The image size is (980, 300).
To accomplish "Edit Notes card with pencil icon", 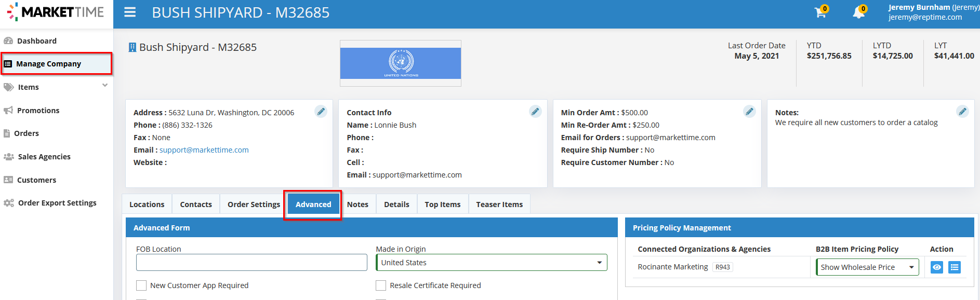I will point(963,112).
